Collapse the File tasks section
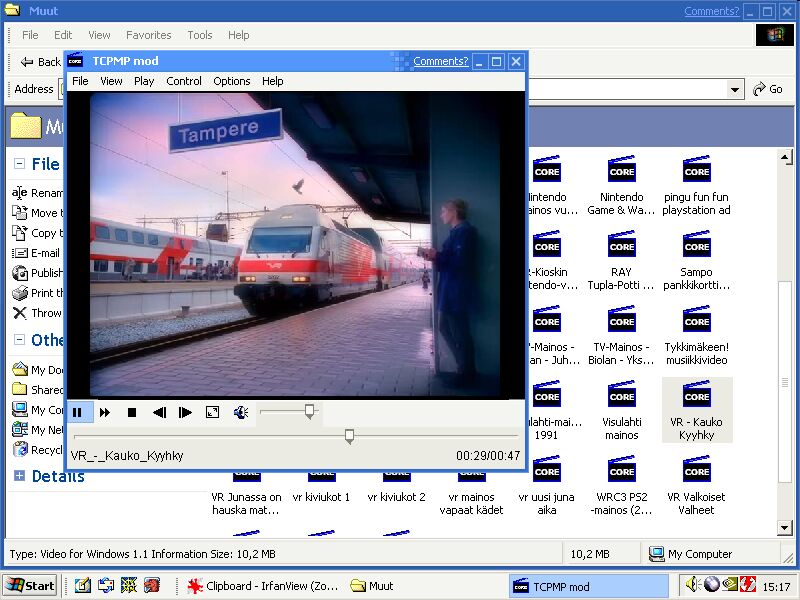Viewport: 800px width, 600px height. 19,164
